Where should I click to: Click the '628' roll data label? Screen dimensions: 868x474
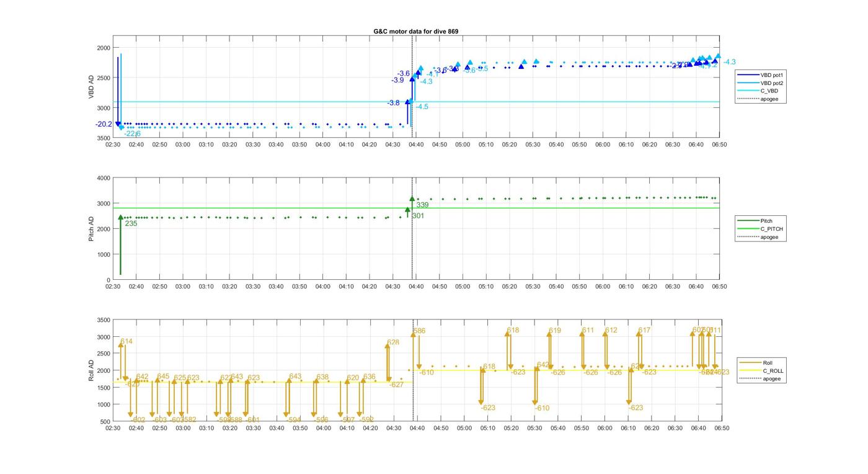tap(393, 342)
